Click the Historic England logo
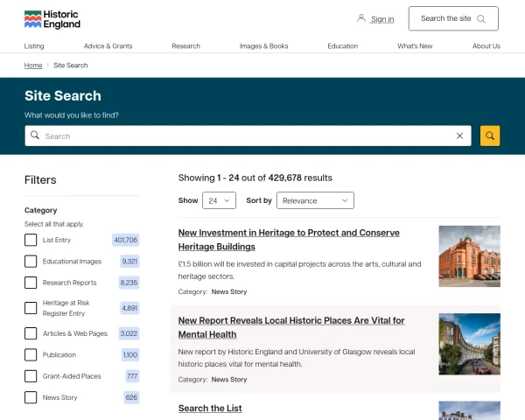This screenshot has height=420, width=525. [x=52, y=19]
